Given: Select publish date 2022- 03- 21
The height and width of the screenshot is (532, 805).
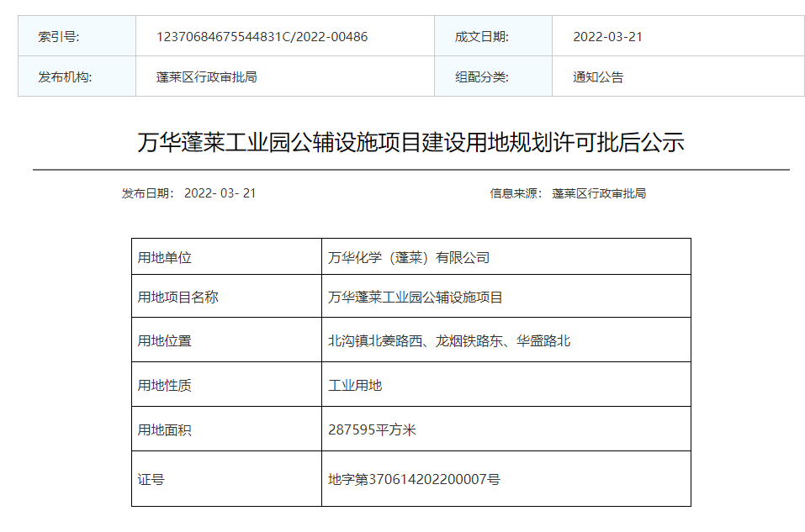Looking at the screenshot, I should point(220,193).
